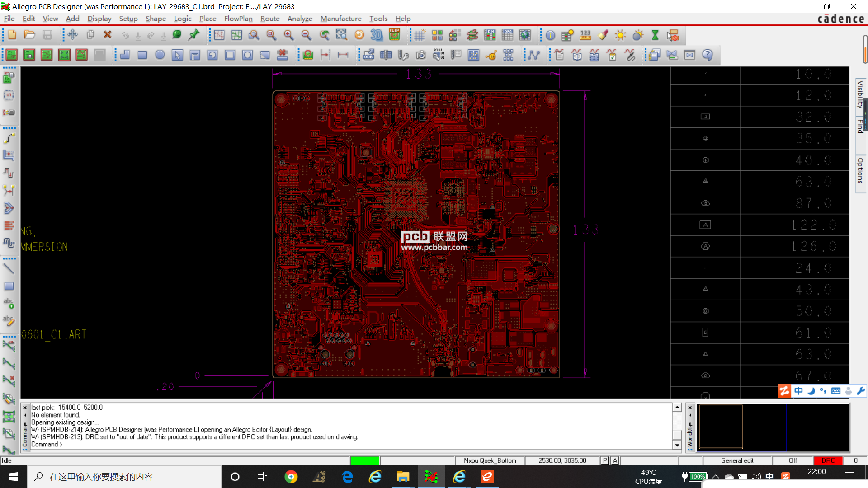Open the File menu
This screenshot has width=868, height=488.
[9, 19]
